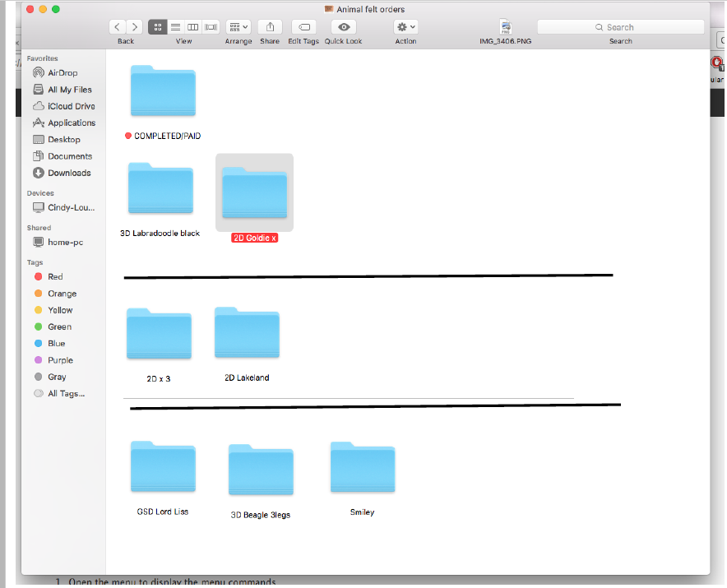
Task: Click the COMPLETED/PAID name label
Action: point(168,136)
